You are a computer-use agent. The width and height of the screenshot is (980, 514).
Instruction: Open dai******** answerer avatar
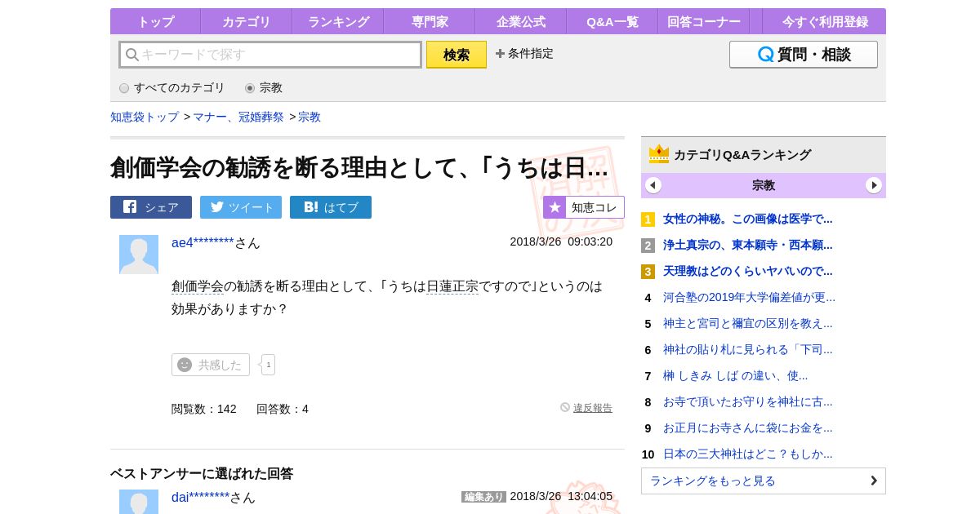tap(139, 502)
